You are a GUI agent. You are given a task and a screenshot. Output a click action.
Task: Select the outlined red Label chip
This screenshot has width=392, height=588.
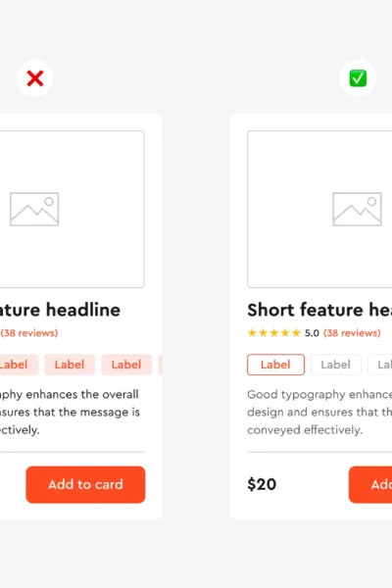(x=275, y=365)
